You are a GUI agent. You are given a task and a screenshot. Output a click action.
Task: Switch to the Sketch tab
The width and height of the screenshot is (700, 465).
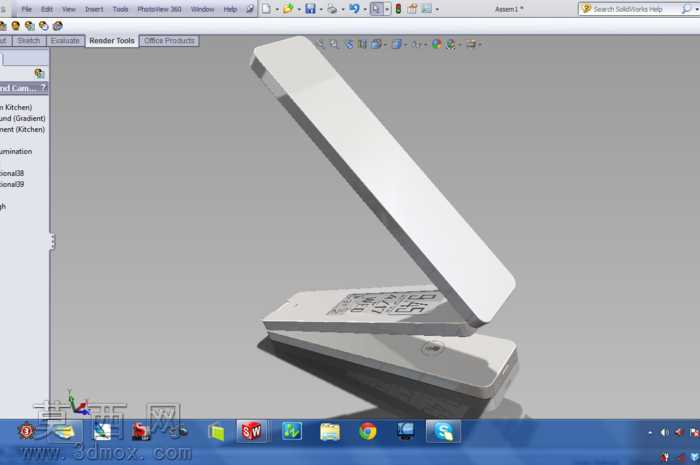click(x=29, y=41)
